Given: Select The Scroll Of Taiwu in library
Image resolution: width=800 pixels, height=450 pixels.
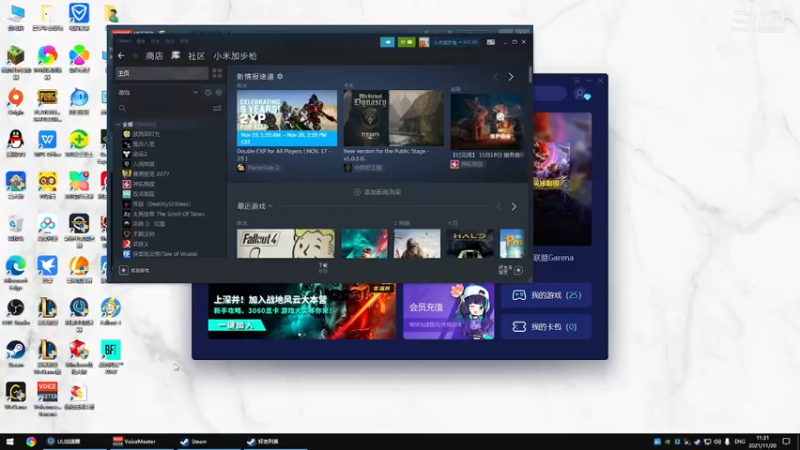Looking at the screenshot, I should pyautogui.click(x=163, y=214).
